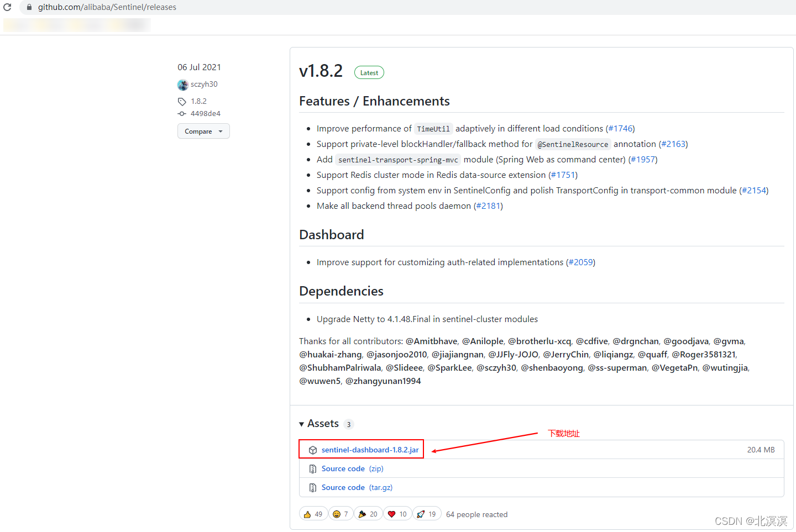Click the lock icon in the address bar
The image size is (796, 532).
click(x=29, y=7)
